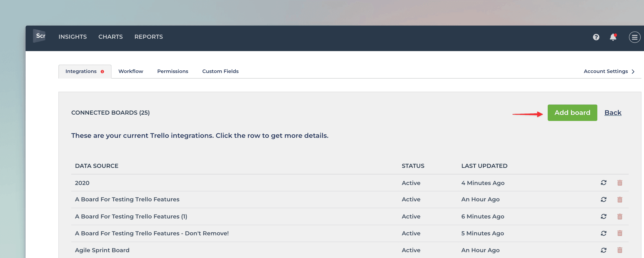Click the green Add board button
The image size is (644, 258).
[x=572, y=113]
